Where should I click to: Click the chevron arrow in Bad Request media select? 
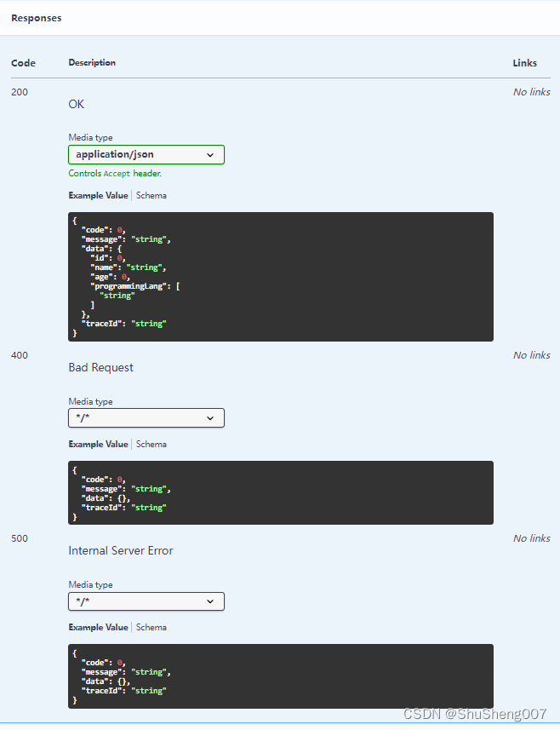[x=210, y=418]
